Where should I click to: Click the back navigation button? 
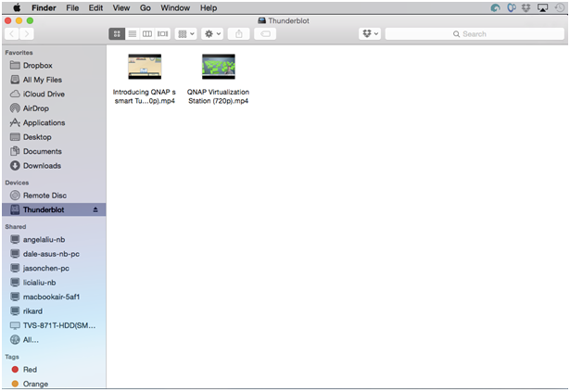tap(11, 33)
